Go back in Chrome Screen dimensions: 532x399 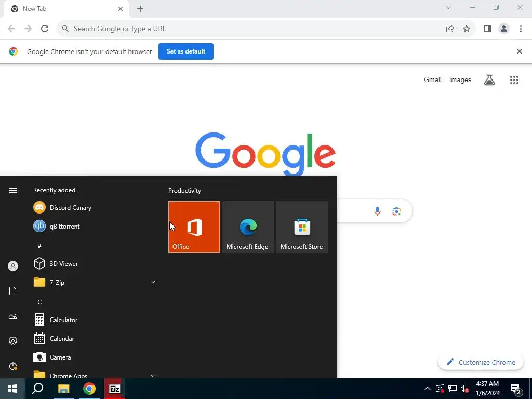pyautogui.click(x=11, y=29)
